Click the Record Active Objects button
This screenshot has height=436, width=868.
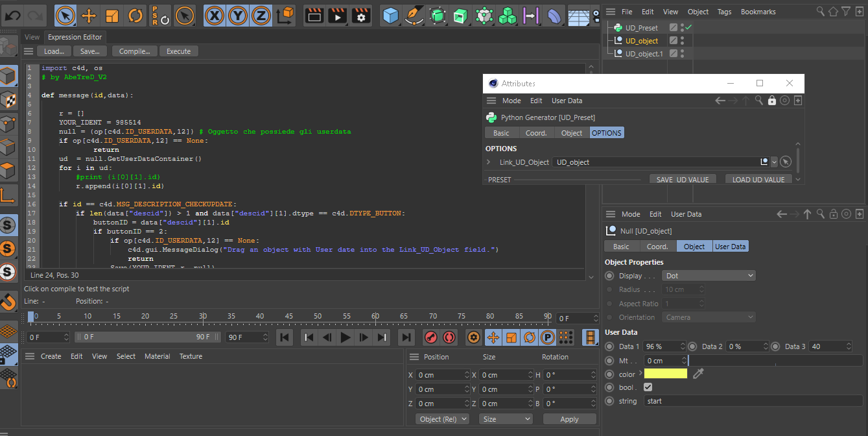coord(430,337)
